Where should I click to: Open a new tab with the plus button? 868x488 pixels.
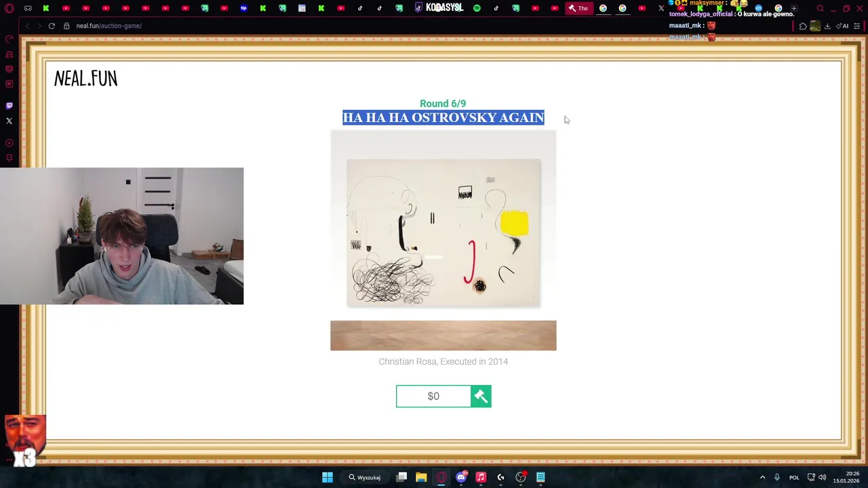794,8
